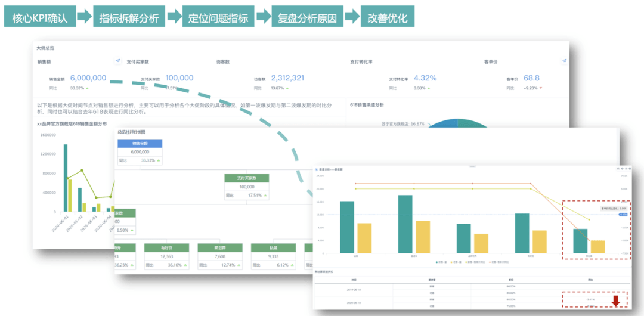Viewport: 644px width, 316px height.
Task: Click the share icon beside 销售额 header
Action: click(x=118, y=61)
